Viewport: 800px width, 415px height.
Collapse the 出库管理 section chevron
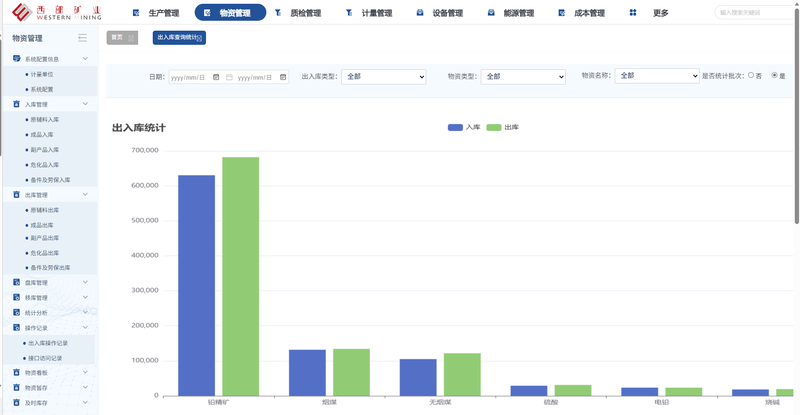85,194
